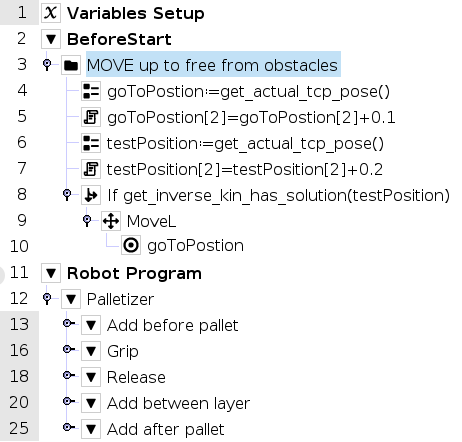Select the MOVE up to free from obstacles folder
This screenshot has height=442, width=462.
click(213, 64)
